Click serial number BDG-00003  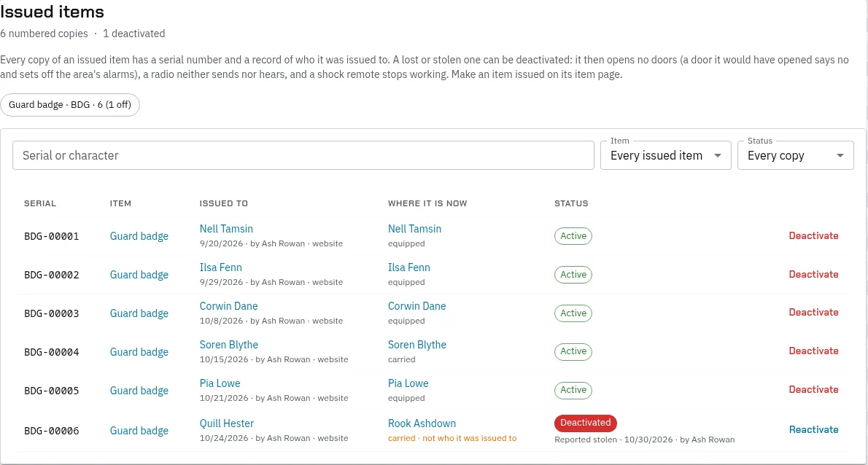tap(52, 313)
